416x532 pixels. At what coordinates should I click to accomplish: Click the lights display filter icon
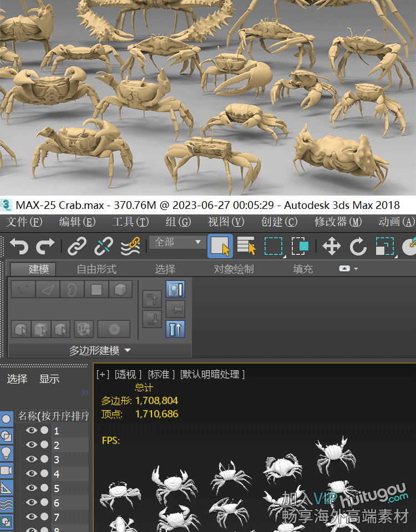(x=7, y=453)
